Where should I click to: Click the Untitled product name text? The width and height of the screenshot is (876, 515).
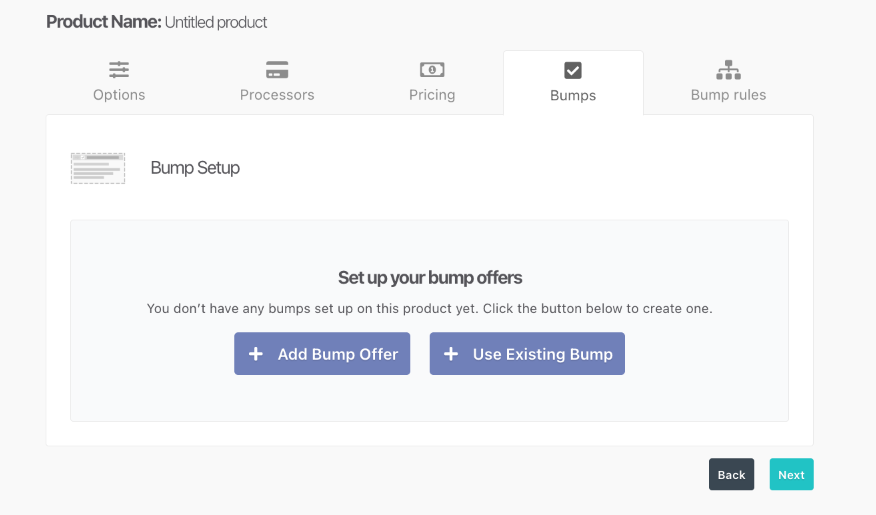pos(215,22)
